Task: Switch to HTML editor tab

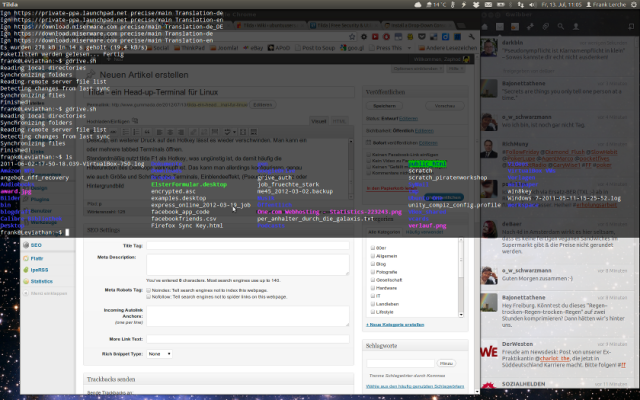Action: 339,121
